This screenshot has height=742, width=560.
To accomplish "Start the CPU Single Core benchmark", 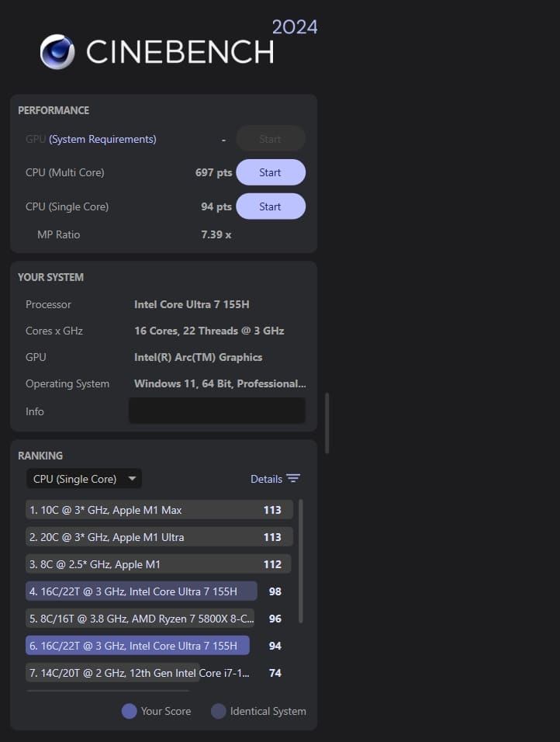I will click(x=270, y=206).
